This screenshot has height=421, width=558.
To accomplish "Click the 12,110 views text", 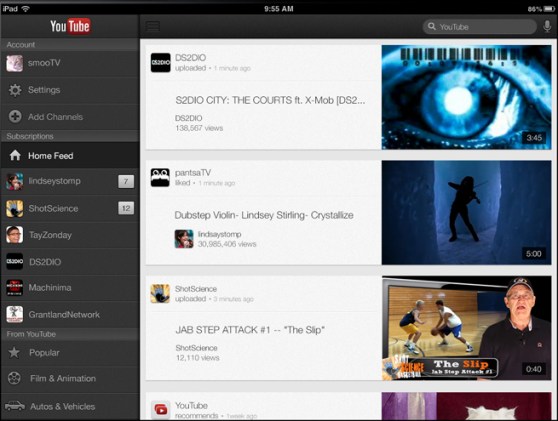I will (198, 358).
